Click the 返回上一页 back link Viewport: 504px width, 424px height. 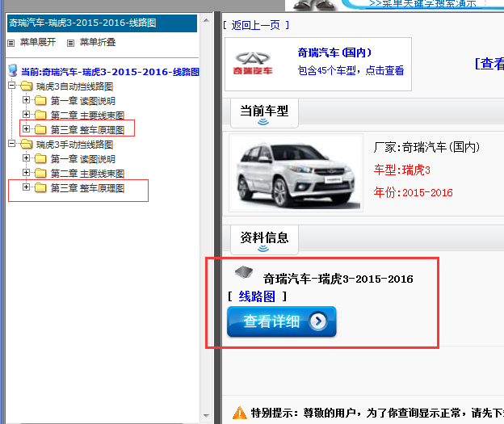click(256, 25)
